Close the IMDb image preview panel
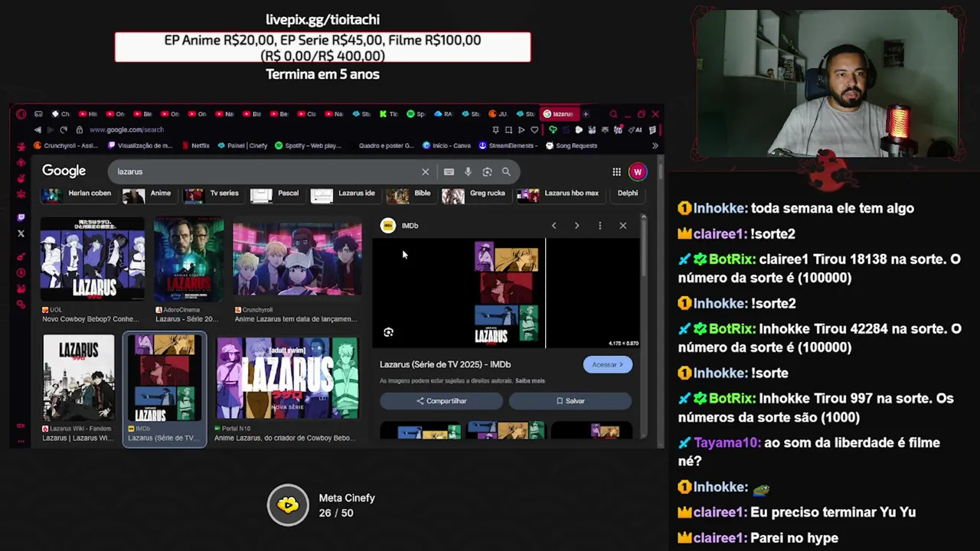The height and width of the screenshot is (551, 980). [622, 226]
